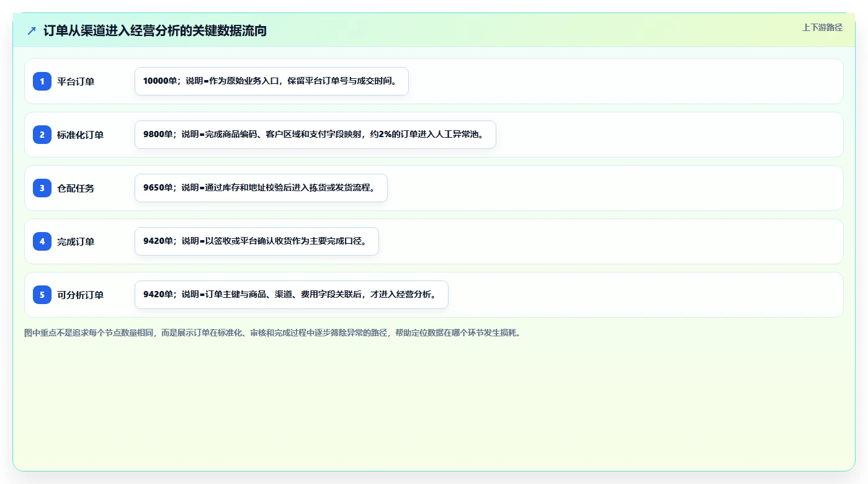Screen dimensions: 868x484
Task: Click the 完成订单 step label
Action: click(76, 241)
